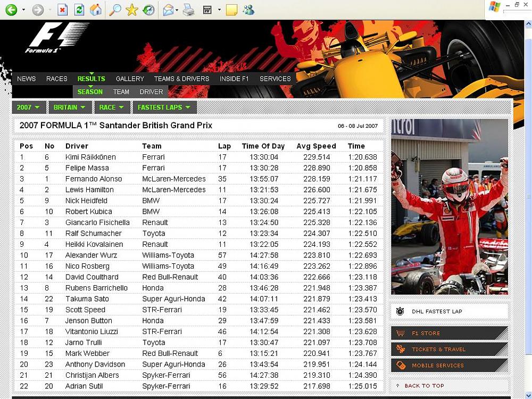Open Search with the magnifying glass icon

(114, 10)
